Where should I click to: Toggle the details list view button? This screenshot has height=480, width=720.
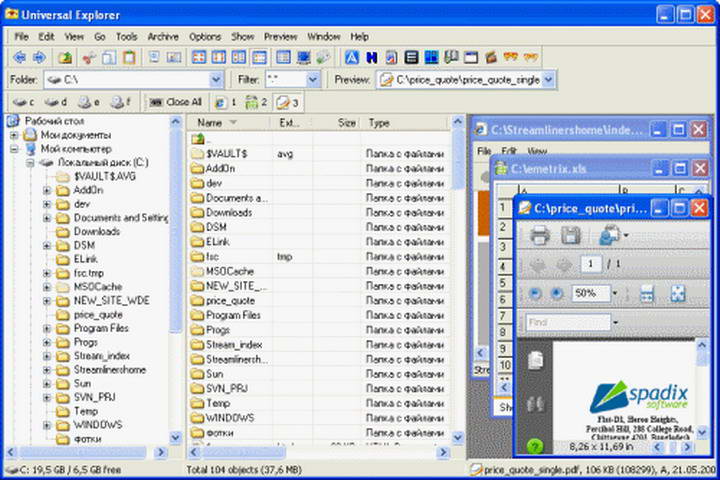pyautogui.click(x=283, y=57)
